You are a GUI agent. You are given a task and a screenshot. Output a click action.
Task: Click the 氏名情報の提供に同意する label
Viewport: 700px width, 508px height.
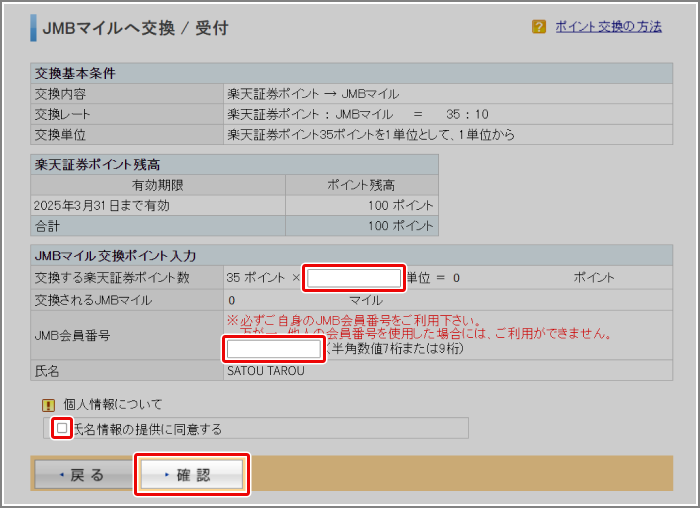coord(147,429)
